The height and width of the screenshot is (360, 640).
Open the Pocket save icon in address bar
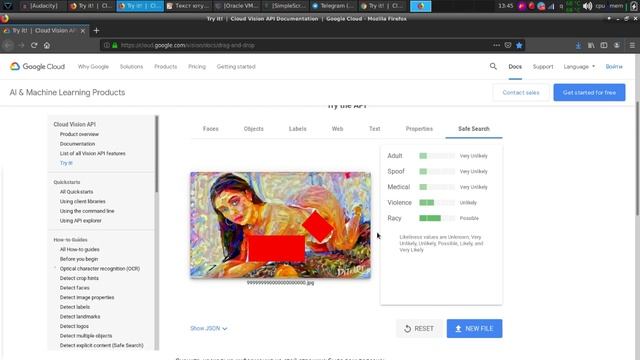pyautogui.click(x=508, y=45)
